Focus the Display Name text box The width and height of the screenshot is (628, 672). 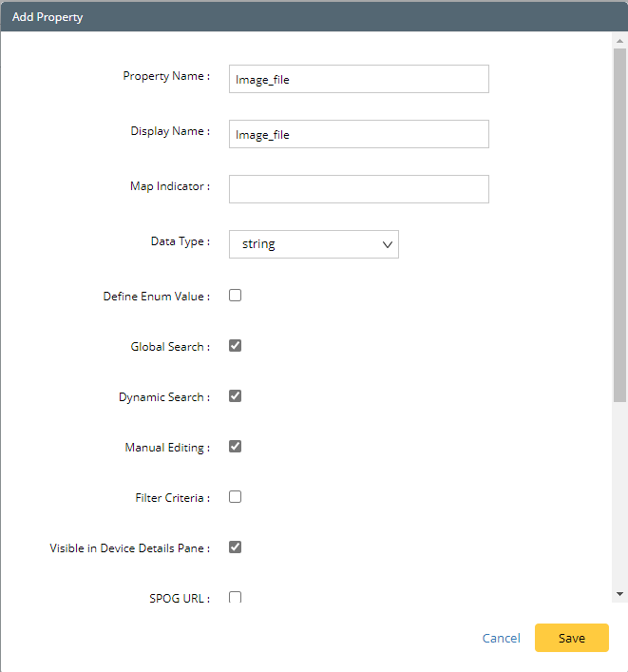coord(358,134)
